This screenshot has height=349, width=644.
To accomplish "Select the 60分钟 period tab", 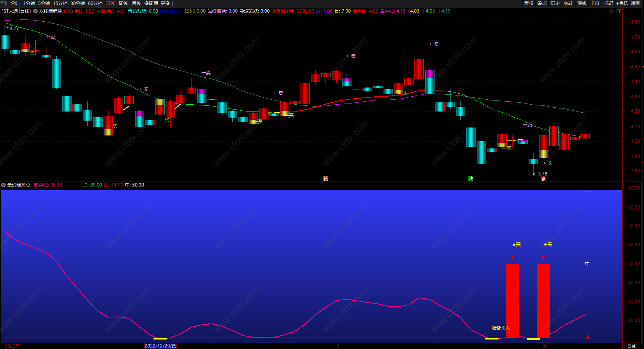I will click(x=95, y=3).
